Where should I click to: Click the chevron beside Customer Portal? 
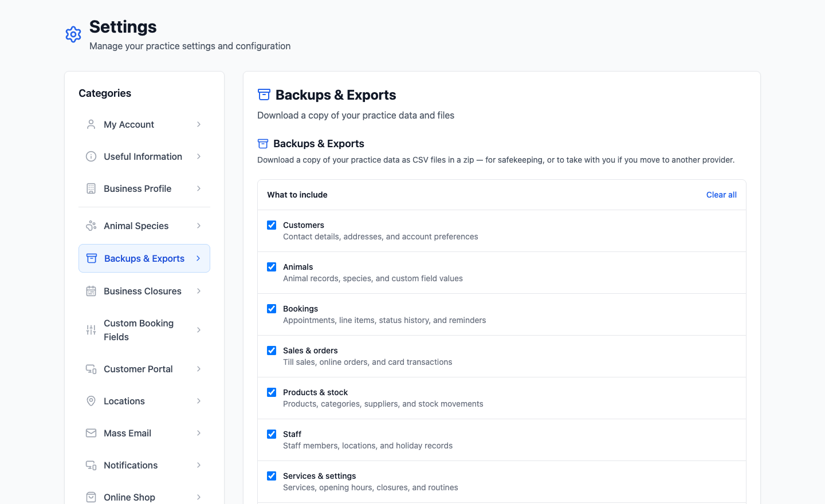199,369
